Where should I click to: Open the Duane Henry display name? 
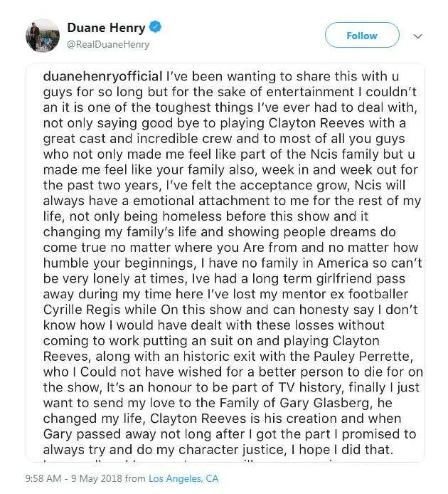[x=106, y=28]
